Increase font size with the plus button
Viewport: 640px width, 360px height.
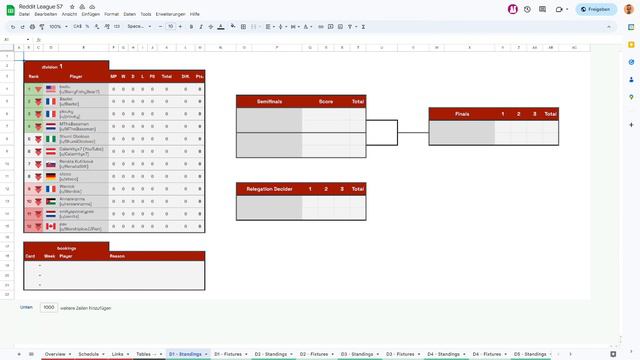pyautogui.click(x=180, y=27)
